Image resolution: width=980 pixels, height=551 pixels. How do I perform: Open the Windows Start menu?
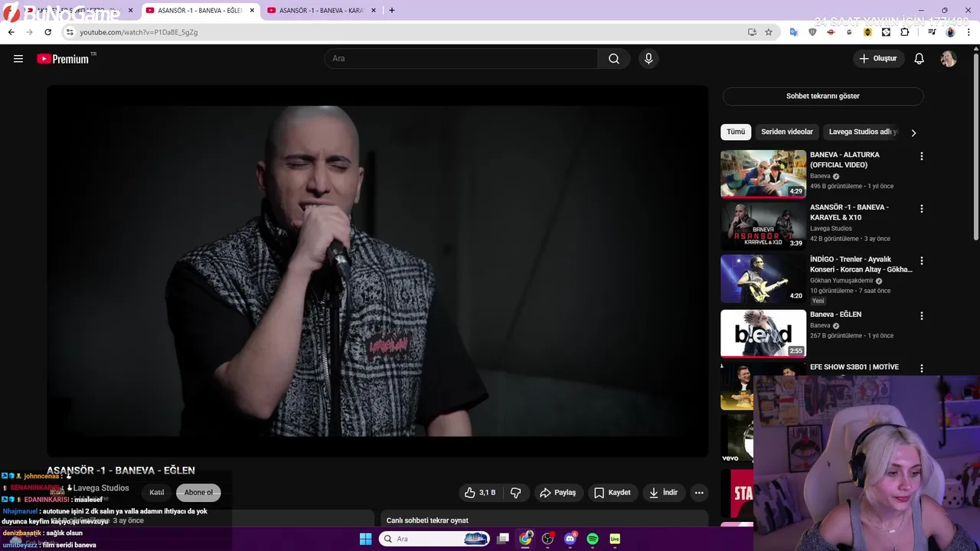coord(365,539)
